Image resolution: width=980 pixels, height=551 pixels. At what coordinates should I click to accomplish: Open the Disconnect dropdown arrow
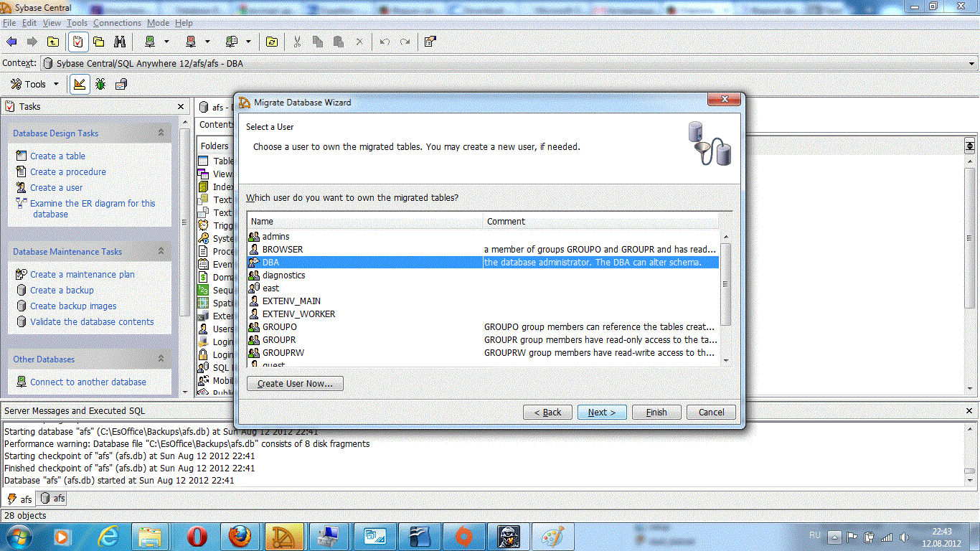(207, 42)
